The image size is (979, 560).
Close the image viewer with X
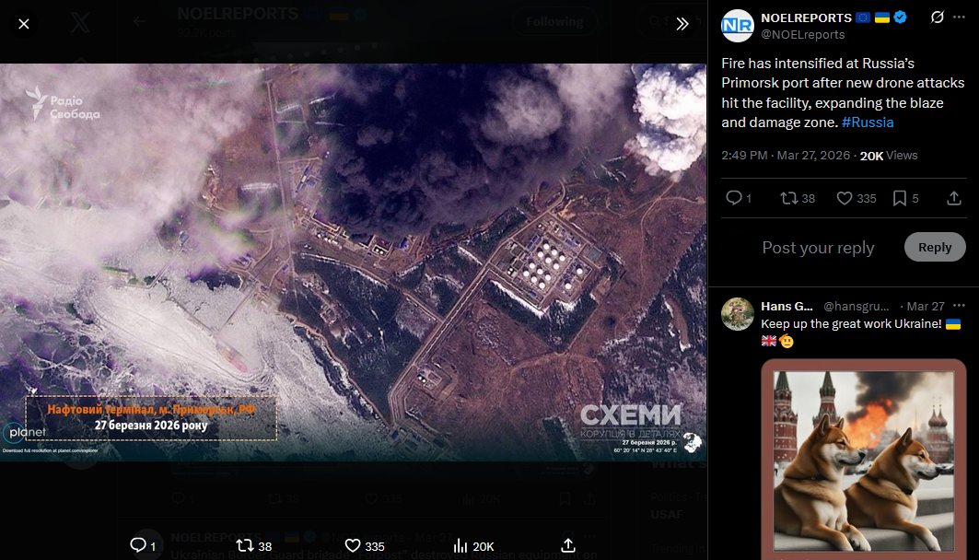pyautogui.click(x=24, y=24)
